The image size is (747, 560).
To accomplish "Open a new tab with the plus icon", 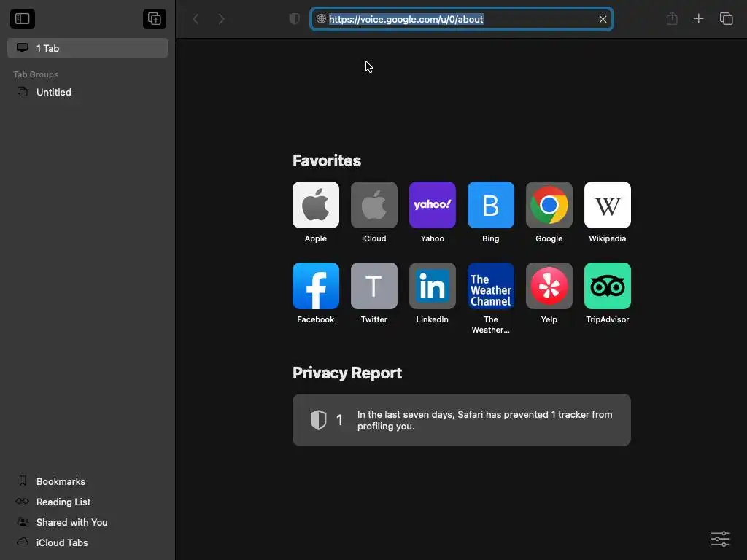I will [x=698, y=19].
